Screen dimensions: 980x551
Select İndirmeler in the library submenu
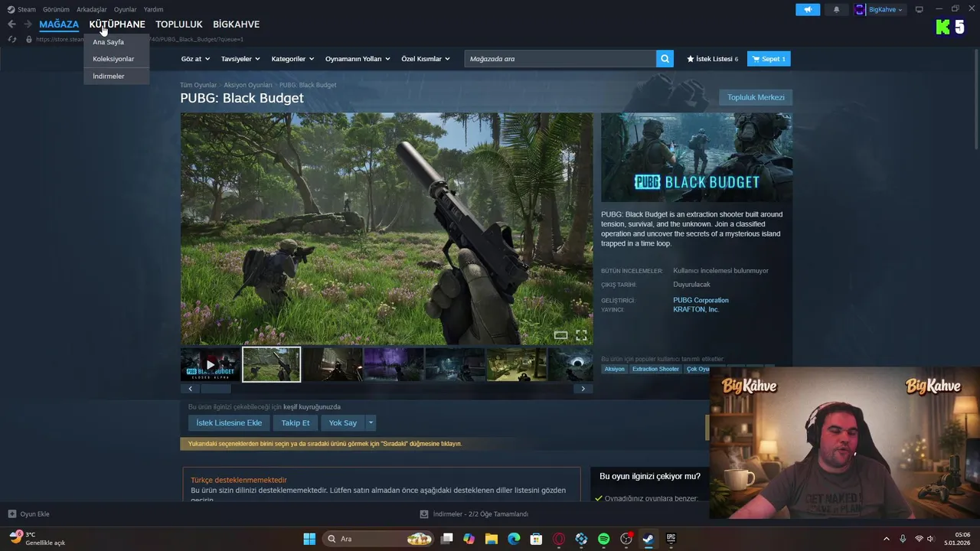[116, 76]
